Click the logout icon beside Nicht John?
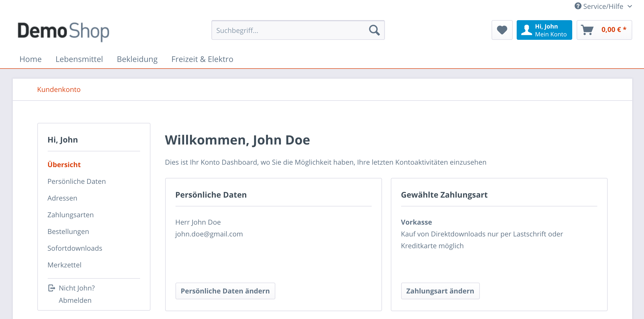Image resolution: width=644 pixels, height=319 pixels. pyautogui.click(x=52, y=288)
